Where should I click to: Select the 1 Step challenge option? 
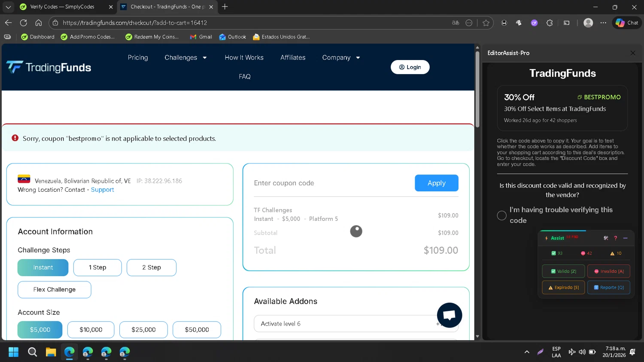97,268
